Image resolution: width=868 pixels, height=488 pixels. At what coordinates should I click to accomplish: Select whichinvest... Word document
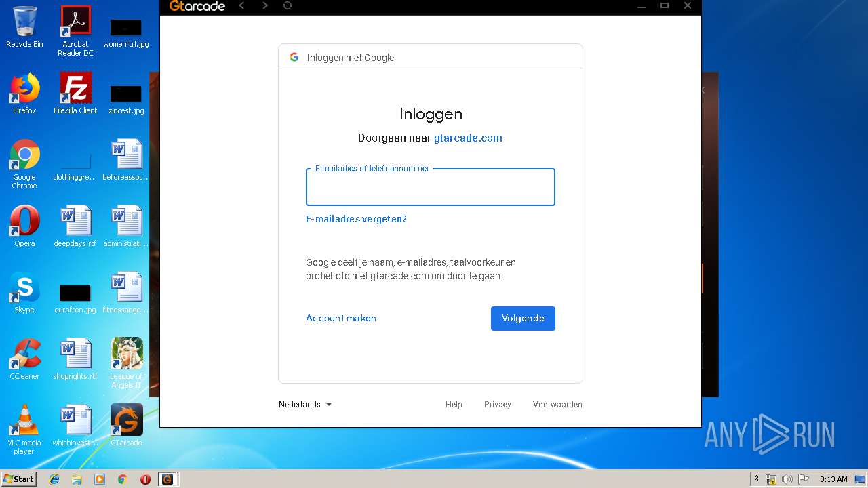tap(75, 426)
